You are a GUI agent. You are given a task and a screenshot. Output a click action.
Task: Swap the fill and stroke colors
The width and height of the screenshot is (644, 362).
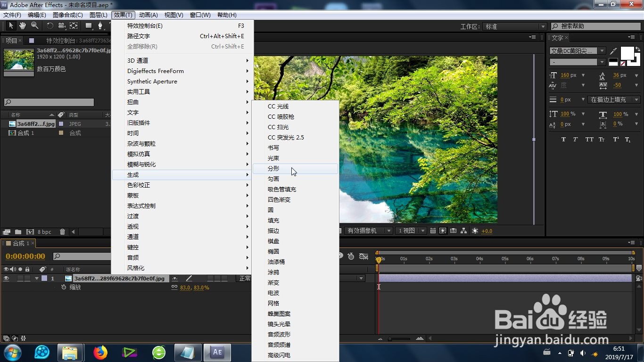coord(637,49)
